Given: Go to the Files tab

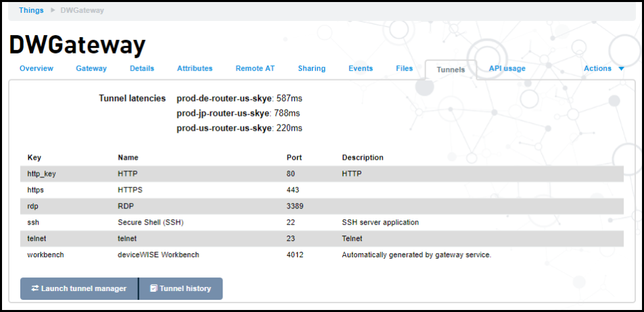Looking at the screenshot, I should click(405, 68).
